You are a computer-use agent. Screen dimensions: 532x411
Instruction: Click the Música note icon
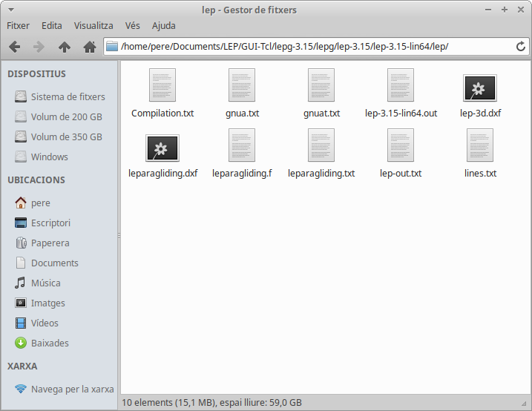tap(20, 283)
